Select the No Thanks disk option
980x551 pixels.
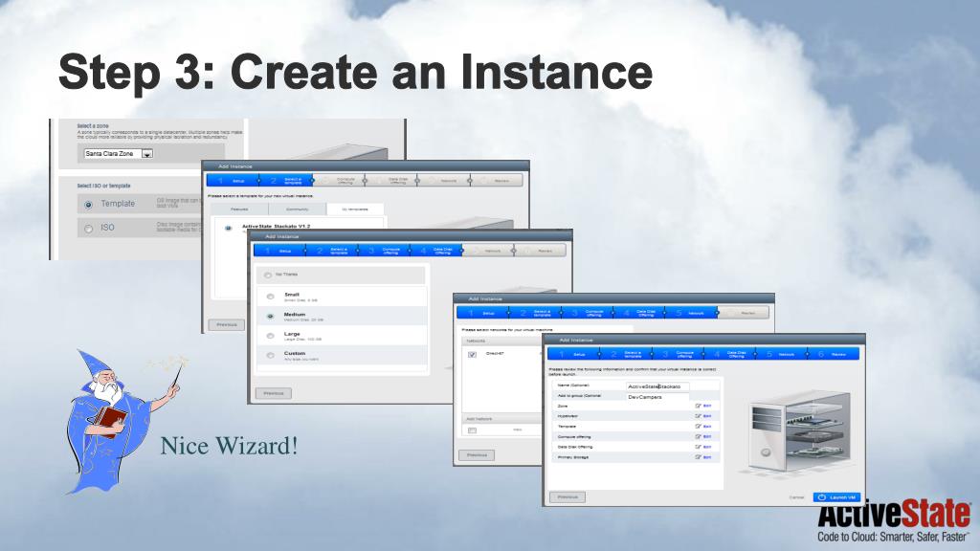(268, 275)
